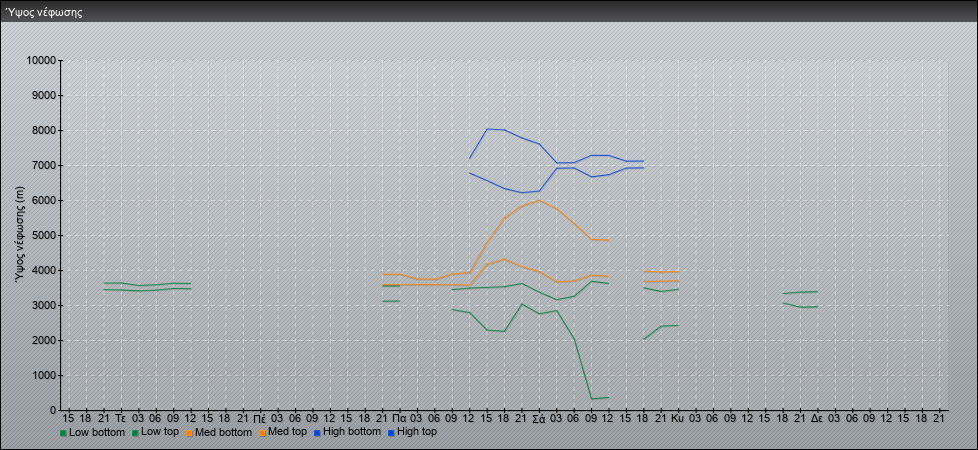Click the chart title Ύψος νέφωσης

click(x=44, y=12)
